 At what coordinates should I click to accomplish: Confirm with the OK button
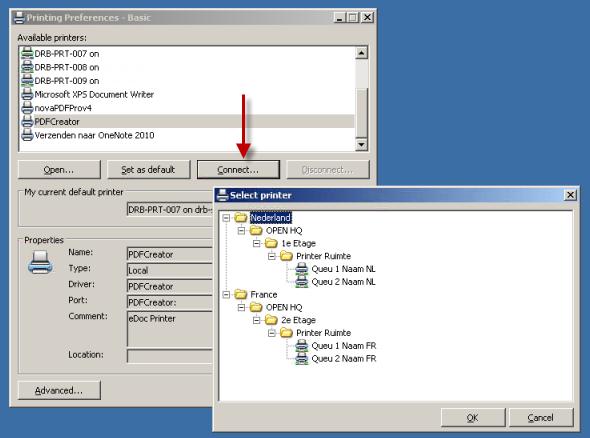(473, 418)
